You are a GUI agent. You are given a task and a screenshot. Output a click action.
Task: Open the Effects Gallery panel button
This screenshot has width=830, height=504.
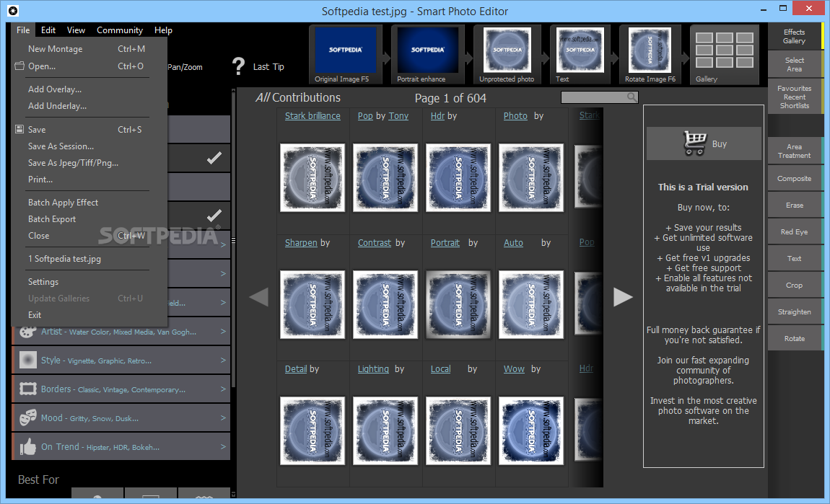point(795,37)
